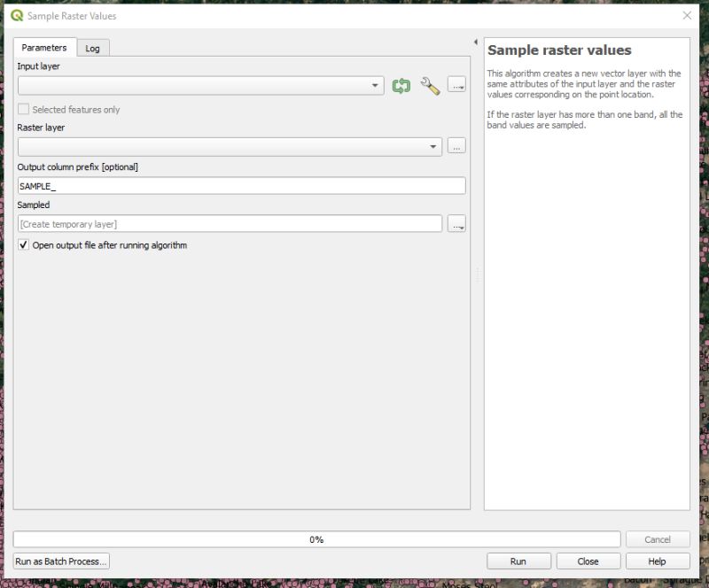Click the Sampled label
This screenshot has width=709, height=588.
34,205
